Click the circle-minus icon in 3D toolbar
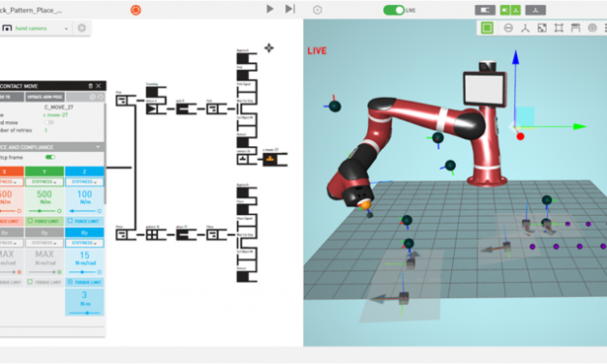 508,28
